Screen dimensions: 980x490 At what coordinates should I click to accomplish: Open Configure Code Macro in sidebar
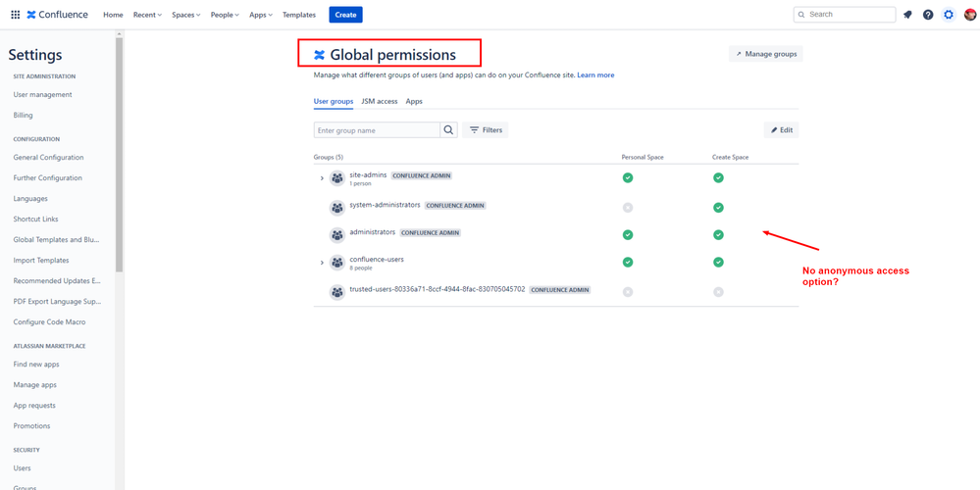49,322
